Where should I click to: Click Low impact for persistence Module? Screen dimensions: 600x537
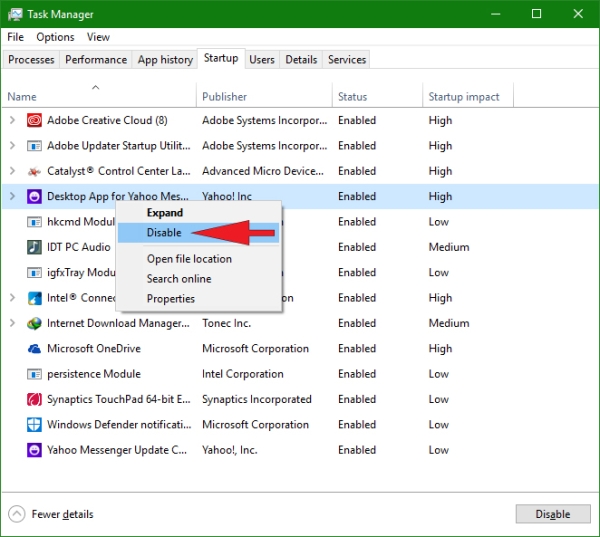(439, 374)
